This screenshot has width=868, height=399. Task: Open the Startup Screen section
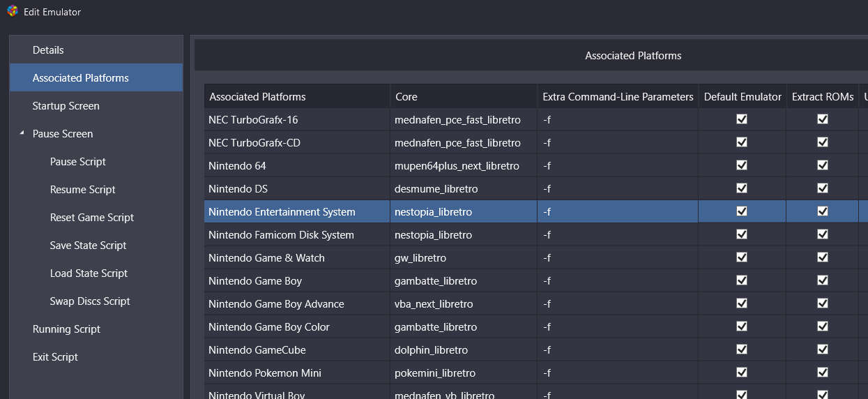click(x=96, y=106)
